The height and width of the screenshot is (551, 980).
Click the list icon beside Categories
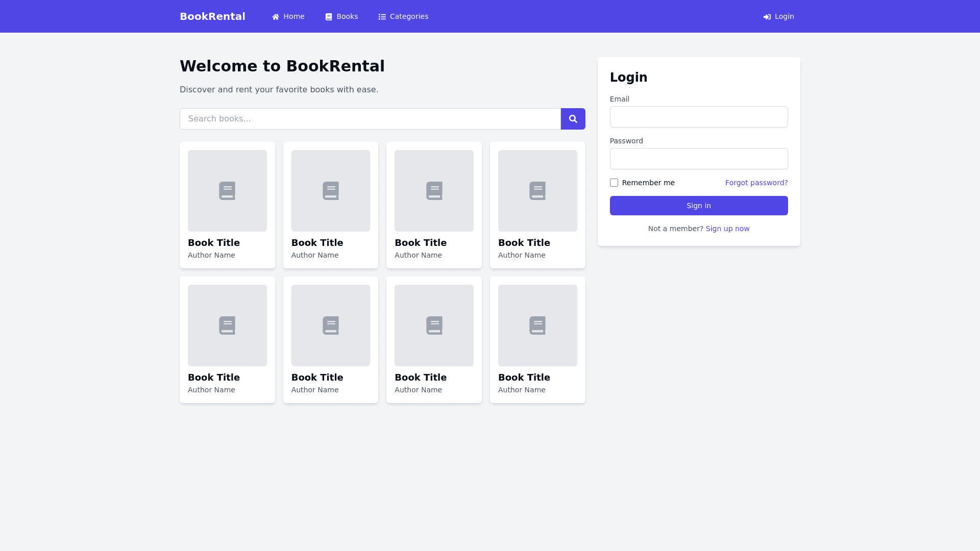click(x=382, y=17)
